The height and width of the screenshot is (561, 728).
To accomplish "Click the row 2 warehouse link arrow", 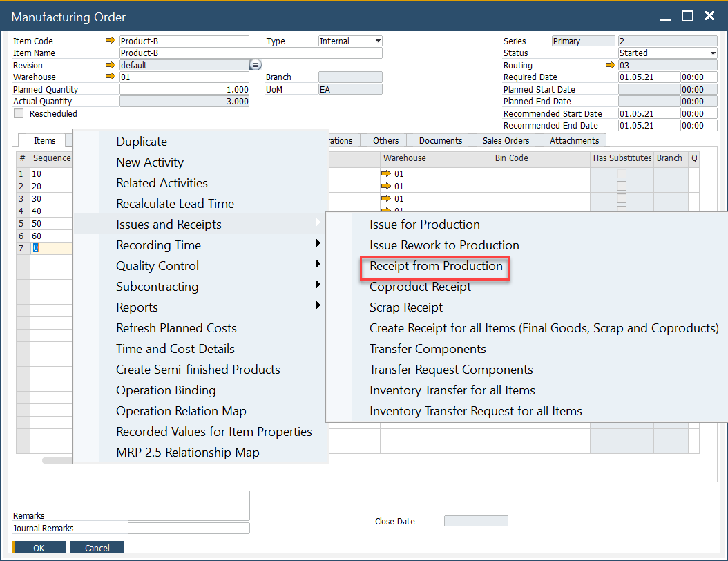I will point(387,186).
